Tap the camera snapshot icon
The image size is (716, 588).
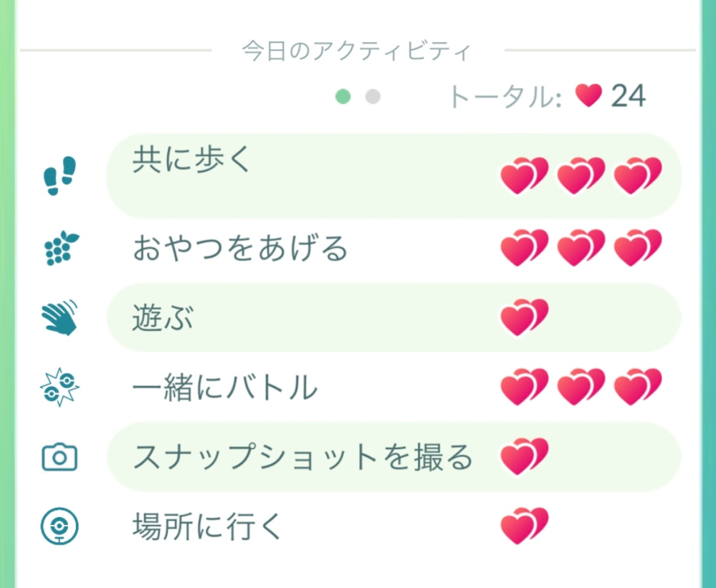(x=59, y=457)
